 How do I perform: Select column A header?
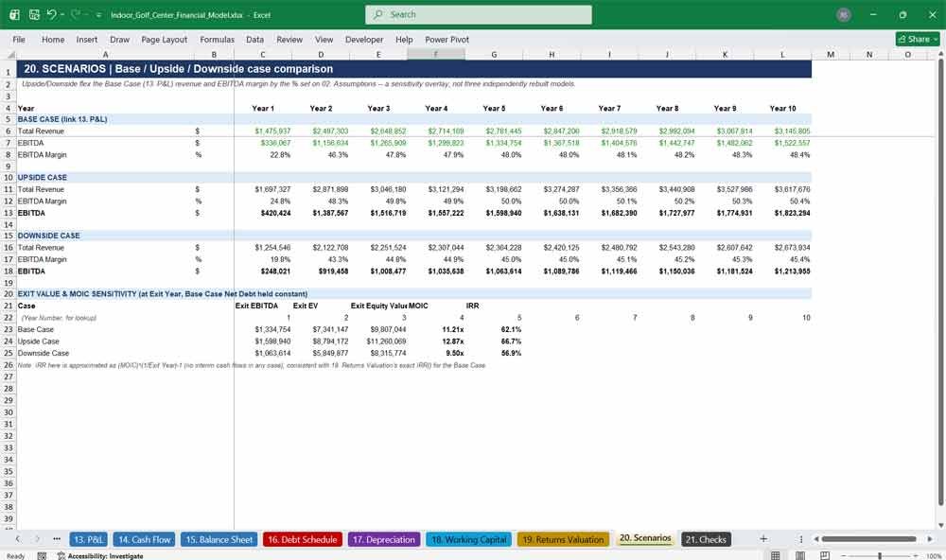106,54
